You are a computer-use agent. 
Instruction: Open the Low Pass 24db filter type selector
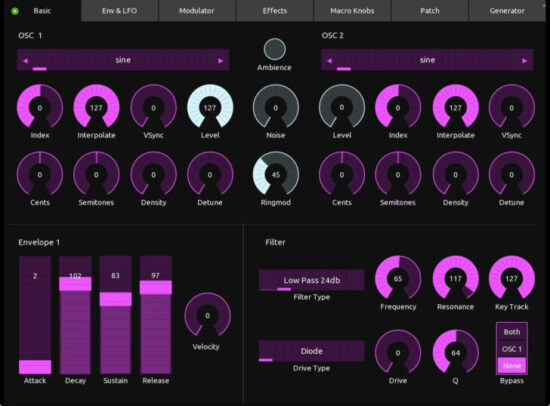click(x=311, y=280)
